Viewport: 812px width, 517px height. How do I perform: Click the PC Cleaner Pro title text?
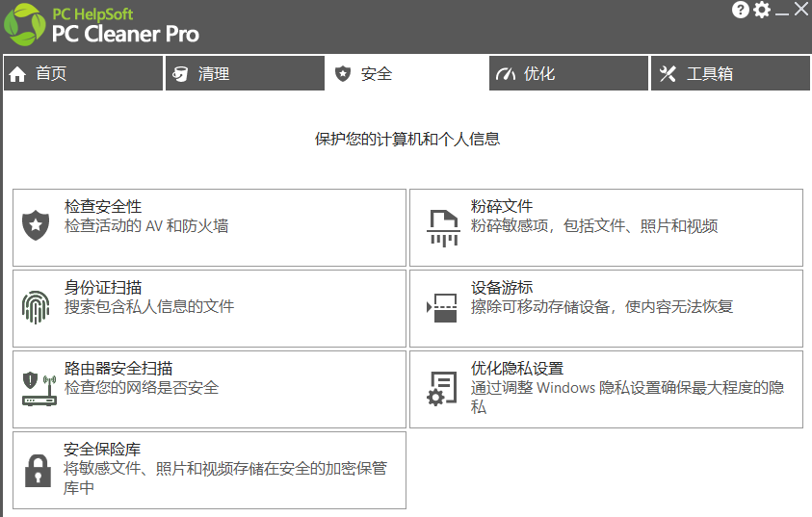tap(125, 34)
